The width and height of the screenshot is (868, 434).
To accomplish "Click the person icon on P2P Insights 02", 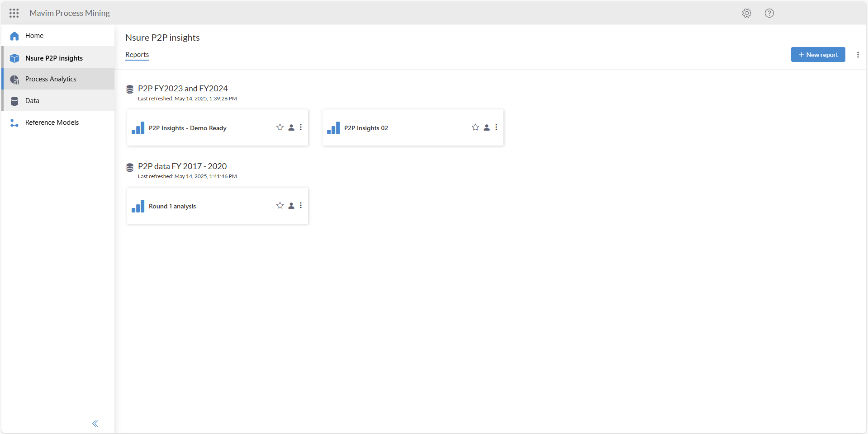I will [x=487, y=127].
